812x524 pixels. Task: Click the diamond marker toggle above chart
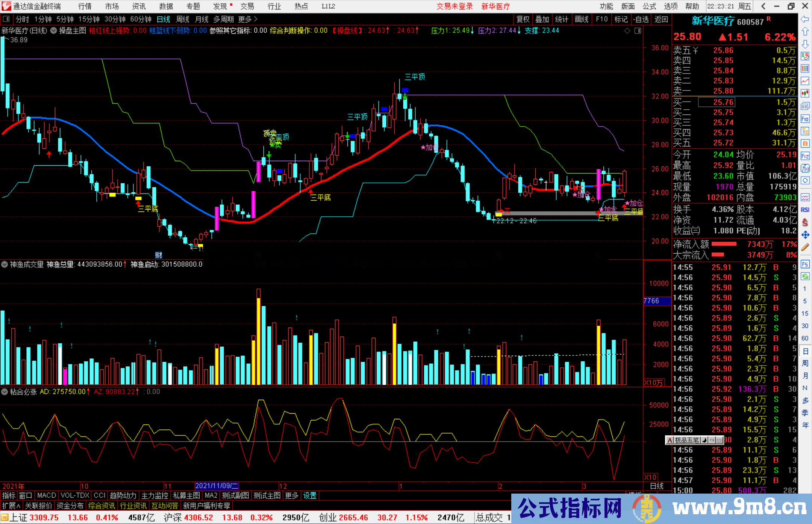[627, 31]
